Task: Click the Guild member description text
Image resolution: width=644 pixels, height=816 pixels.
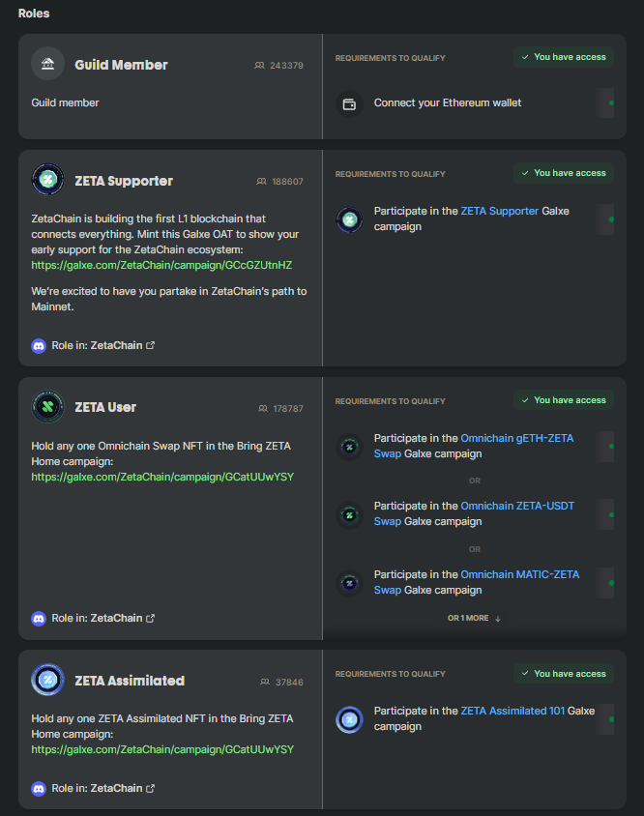Action: point(65,103)
